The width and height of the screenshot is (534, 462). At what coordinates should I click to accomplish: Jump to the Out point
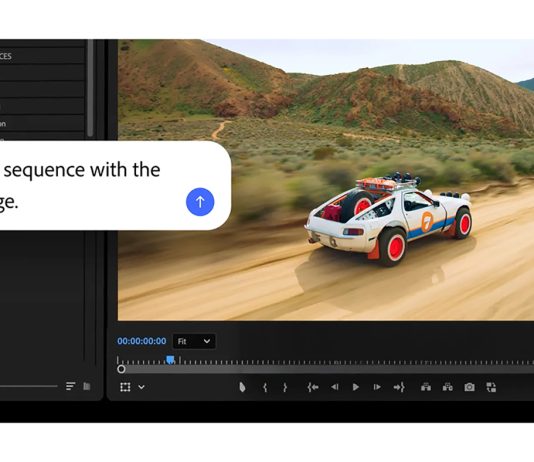coord(399,387)
